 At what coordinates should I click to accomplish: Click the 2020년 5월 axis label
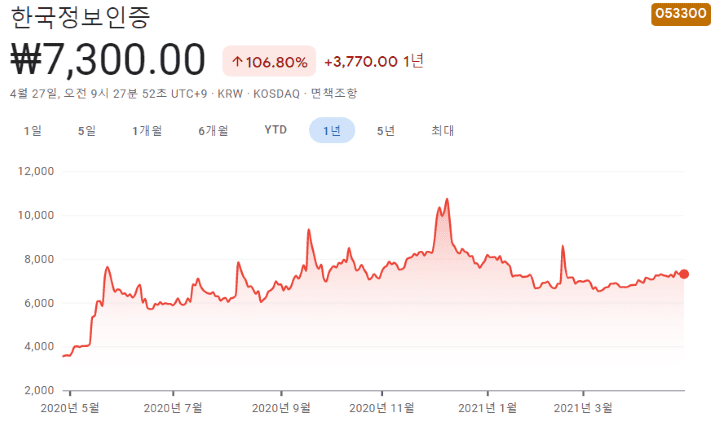point(70,408)
